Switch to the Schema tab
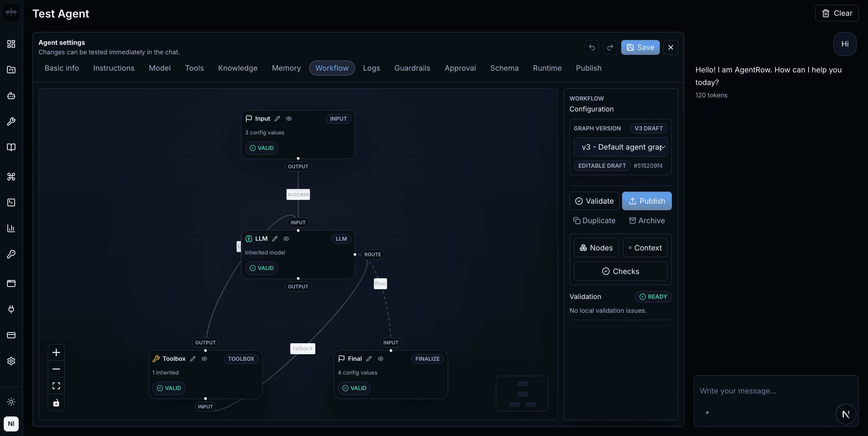Viewport: 868px width, 436px height. click(504, 68)
